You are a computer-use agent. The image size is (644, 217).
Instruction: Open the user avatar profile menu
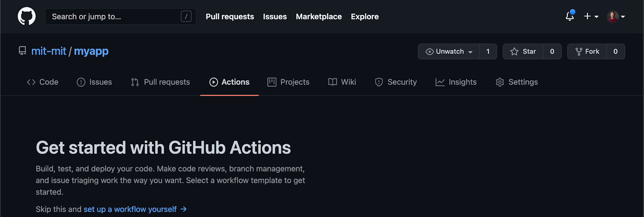click(x=615, y=16)
